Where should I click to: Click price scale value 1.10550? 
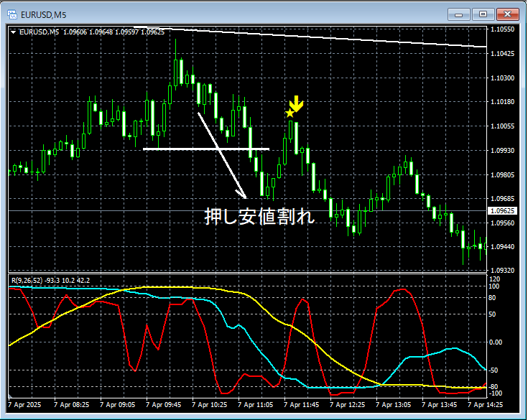(502, 29)
